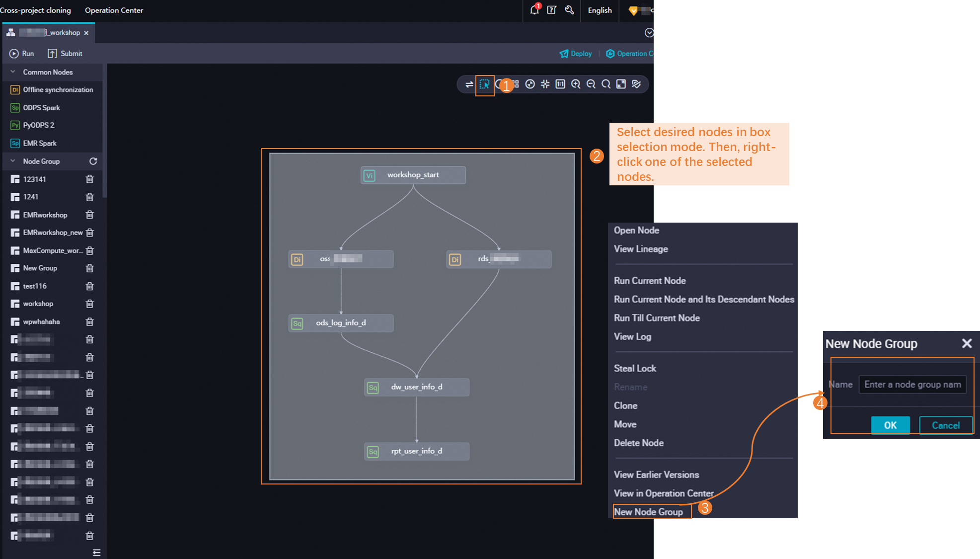Collapse the Common Nodes section

tap(13, 72)
